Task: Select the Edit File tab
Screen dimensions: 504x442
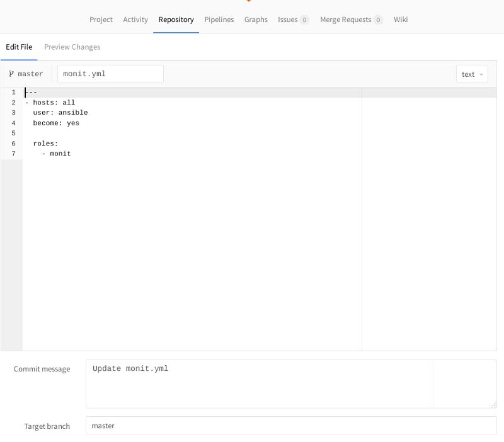Action: (19, 47)
